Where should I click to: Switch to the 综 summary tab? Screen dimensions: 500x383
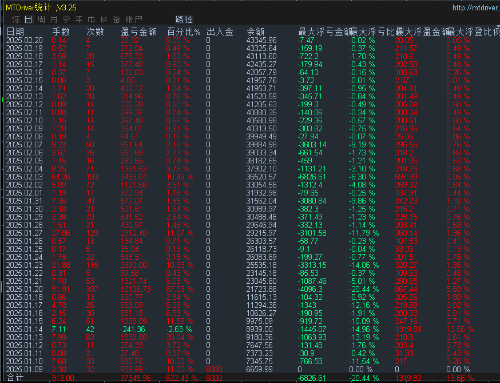16,19
